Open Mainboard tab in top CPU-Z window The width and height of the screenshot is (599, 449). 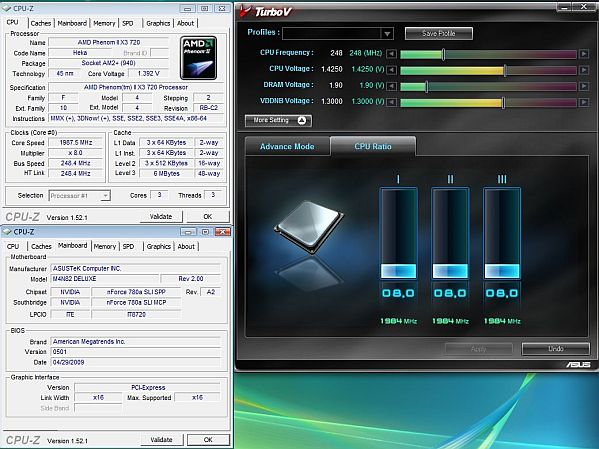pos(72,23)
